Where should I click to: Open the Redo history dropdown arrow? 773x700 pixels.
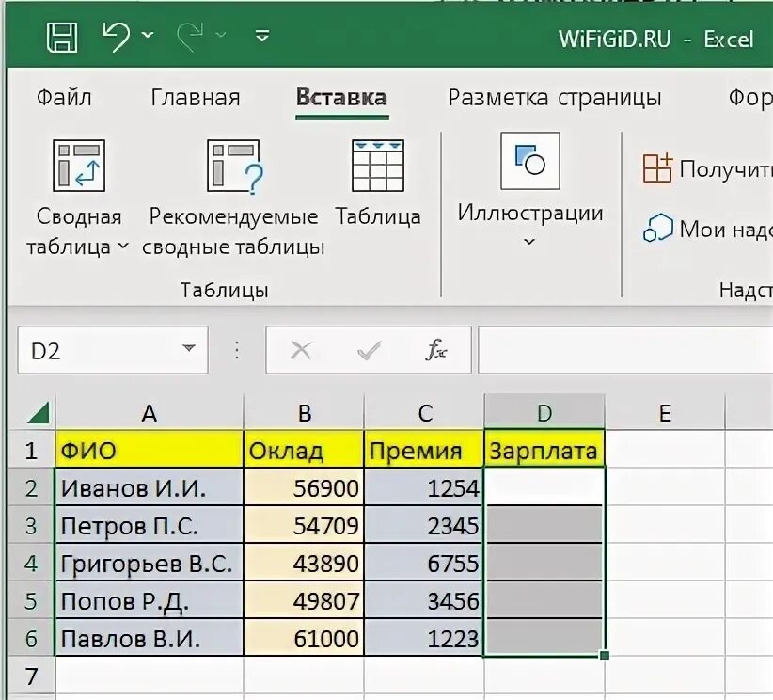click(221, 35)
